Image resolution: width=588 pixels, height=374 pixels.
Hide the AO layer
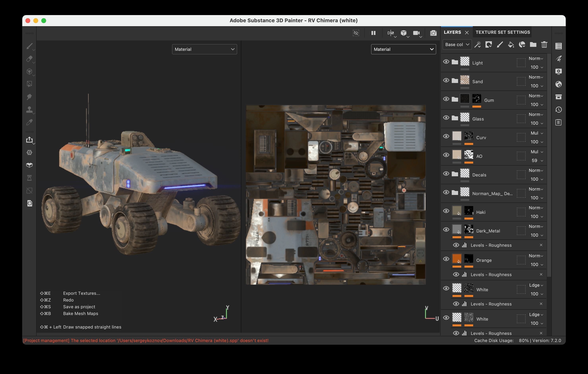[x=446, y=155]
